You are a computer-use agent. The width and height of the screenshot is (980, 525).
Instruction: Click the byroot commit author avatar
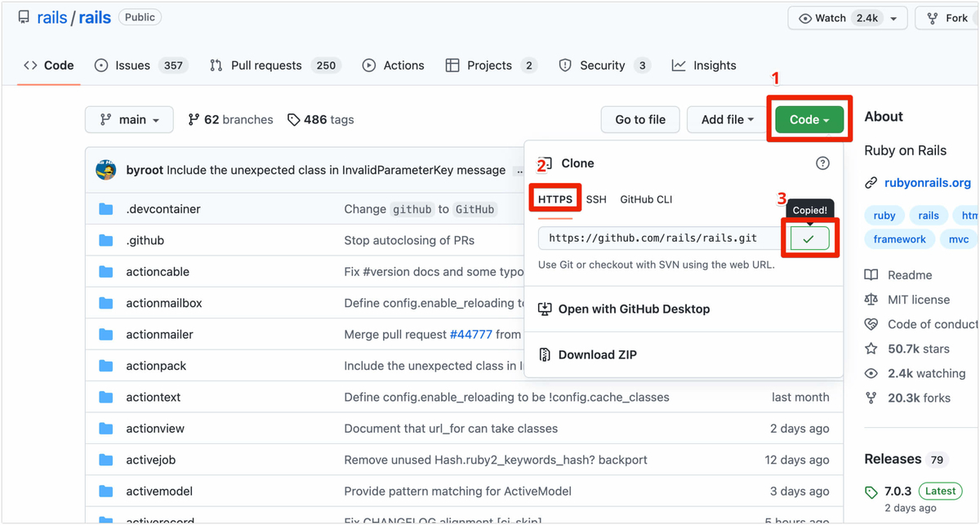coord(106,170)
